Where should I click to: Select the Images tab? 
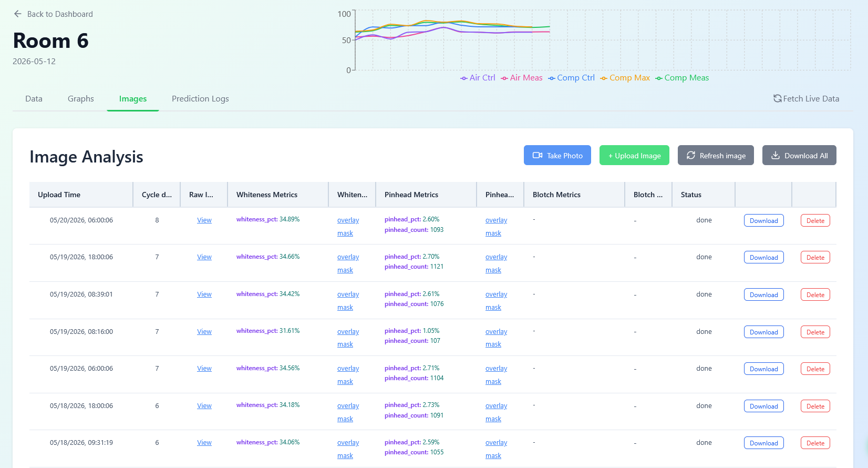point(133,99)
